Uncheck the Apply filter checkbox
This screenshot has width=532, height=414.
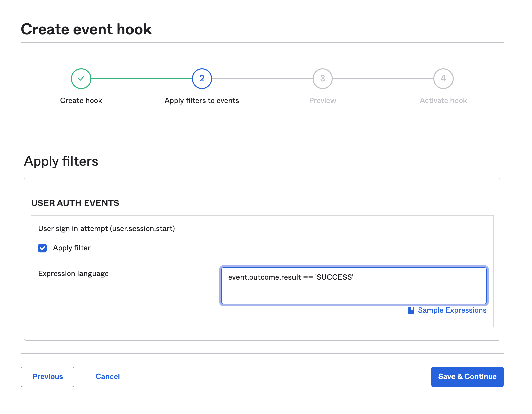click(x=42, y=248)
